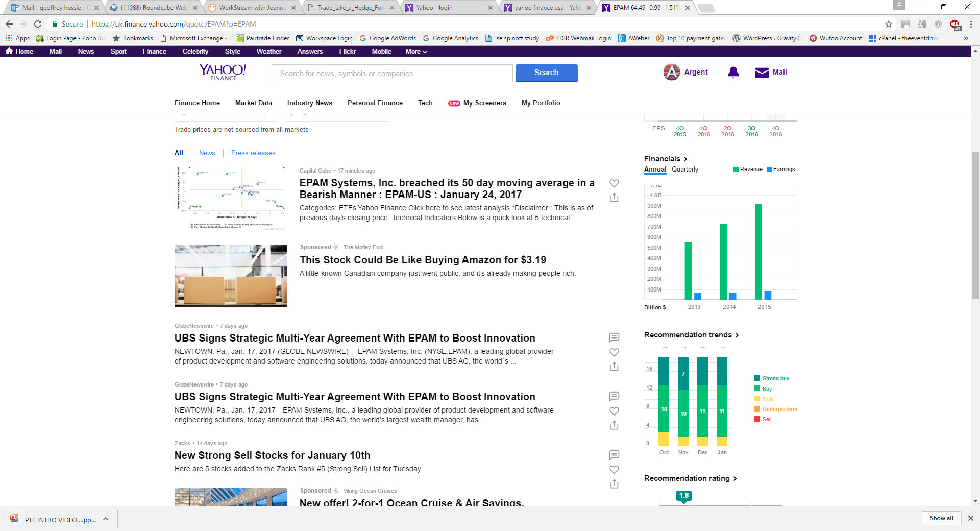Viewport: 980px width, 531px height.
Task: Open Financials section chevron
Action: point(685,159)
